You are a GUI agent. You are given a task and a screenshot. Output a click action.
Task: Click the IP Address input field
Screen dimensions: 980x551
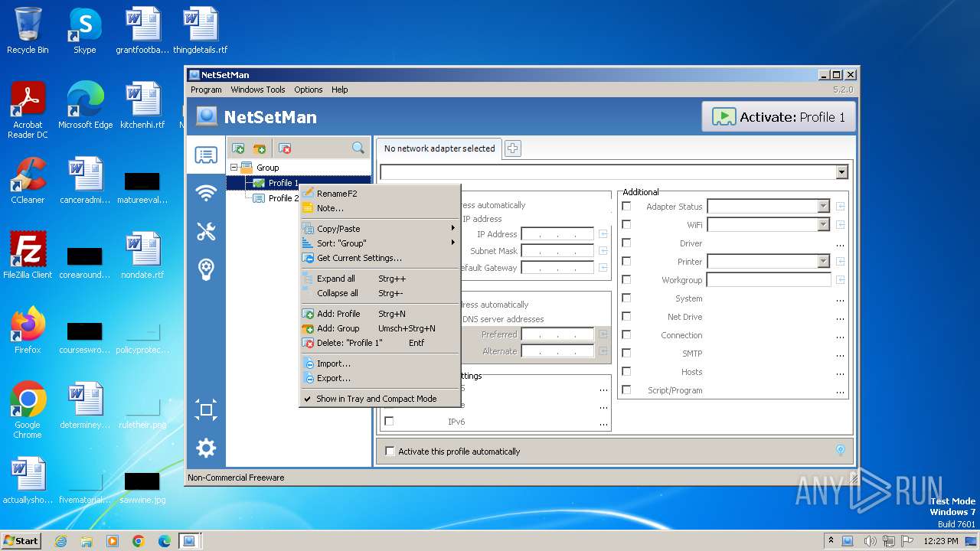click(557, 234)
